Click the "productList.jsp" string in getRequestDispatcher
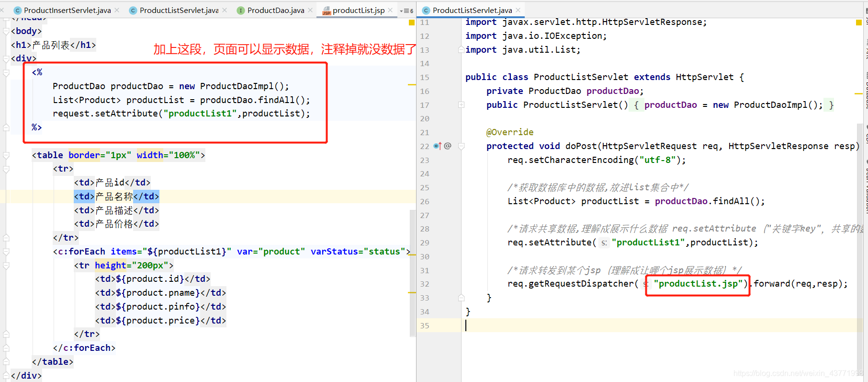The height and width of the screenshot is (382, 868). pos(698,283)
